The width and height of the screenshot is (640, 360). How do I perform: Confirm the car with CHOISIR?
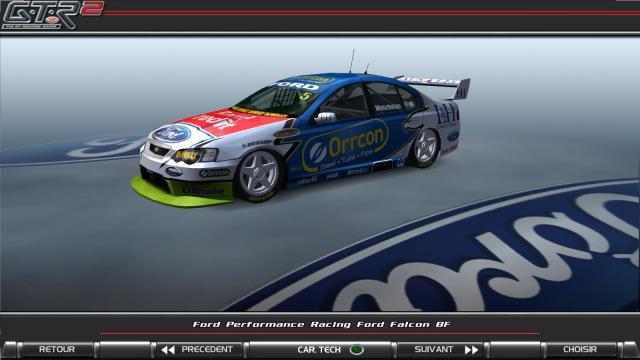coord(580,349)
